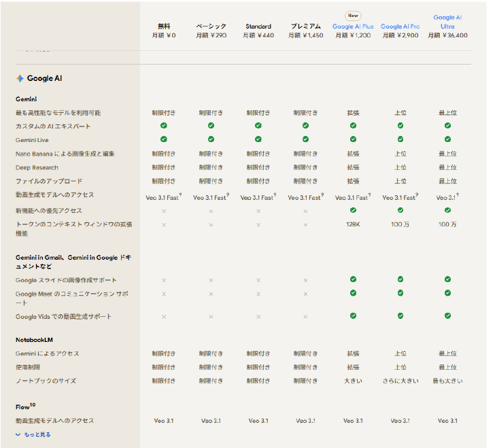495x448 pixels.
Task: Click Gemini Live checkmark in ベーシック column
Action: pos(211,139)
